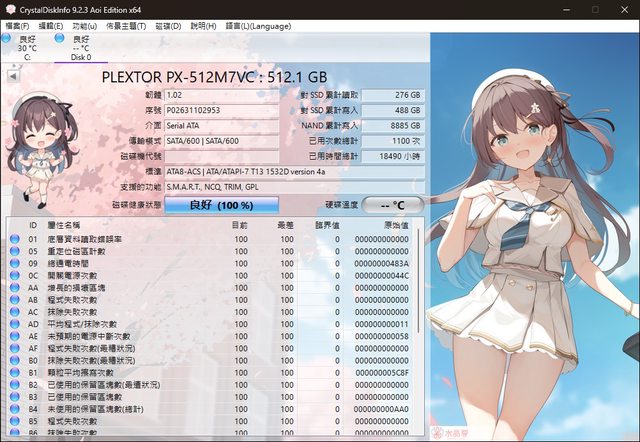Click the serial number field P02631102953
This screenshot has height=442, width=640.
tap(222, 110)
